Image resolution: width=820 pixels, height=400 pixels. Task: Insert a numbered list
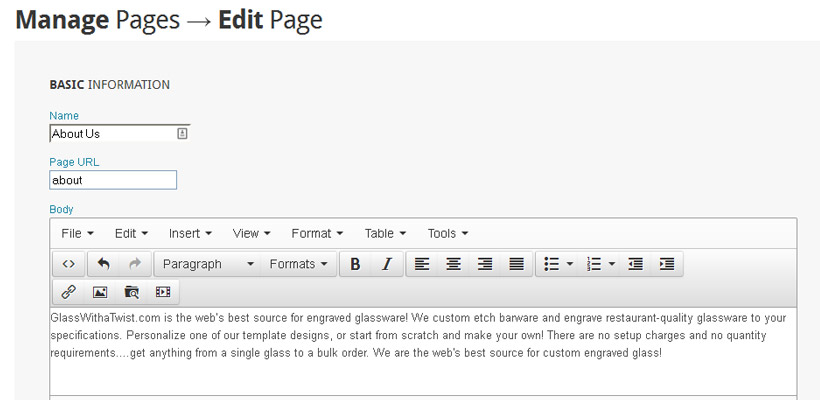pyautogui.click(x=594, y=264)
